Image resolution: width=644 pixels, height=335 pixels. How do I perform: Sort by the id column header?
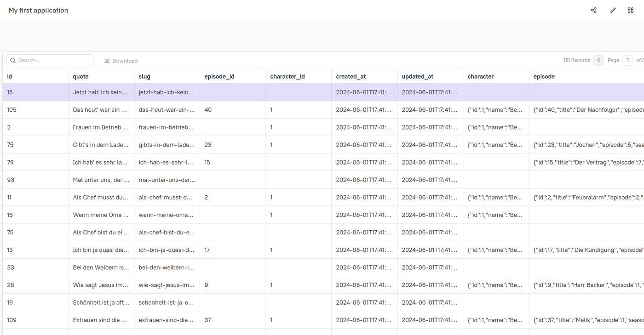(10, 76)
